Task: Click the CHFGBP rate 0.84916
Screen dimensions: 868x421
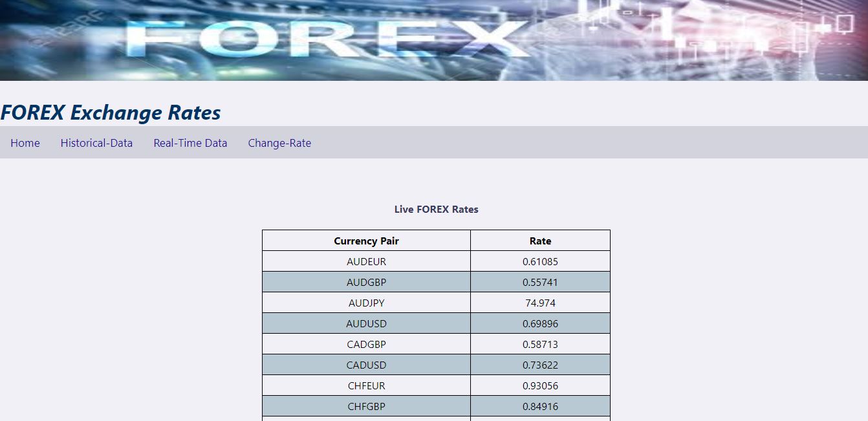Action: [540, 405]
